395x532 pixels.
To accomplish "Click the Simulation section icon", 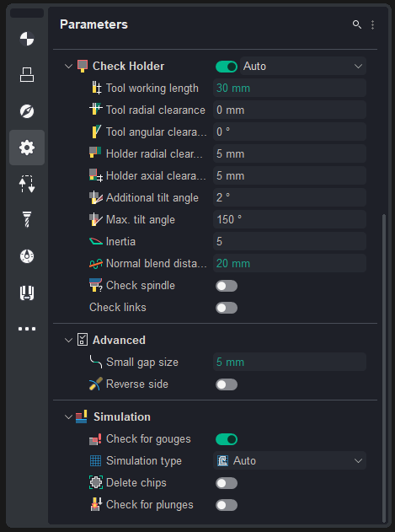I will (x=82, y=416).
